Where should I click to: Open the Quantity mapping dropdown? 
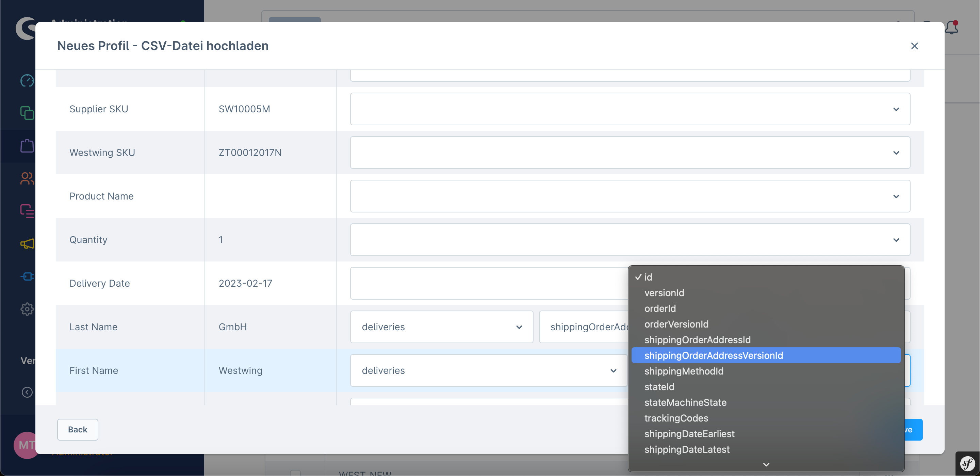tap(630, 240)
